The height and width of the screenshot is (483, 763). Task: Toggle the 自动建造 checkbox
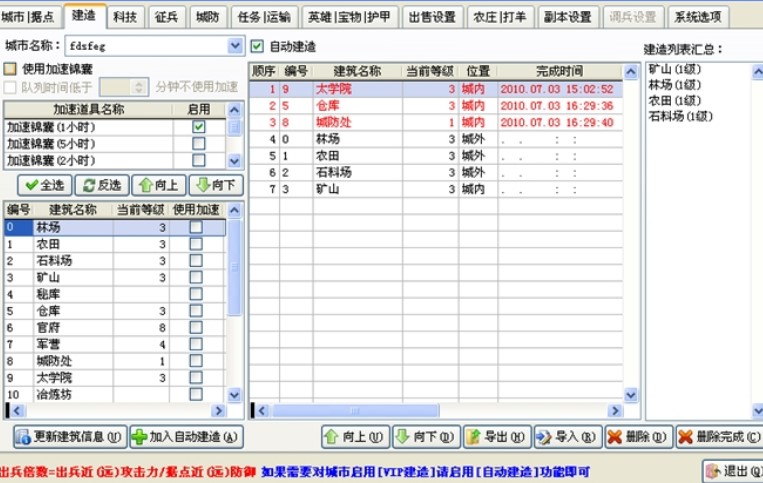tap(257, 47)
